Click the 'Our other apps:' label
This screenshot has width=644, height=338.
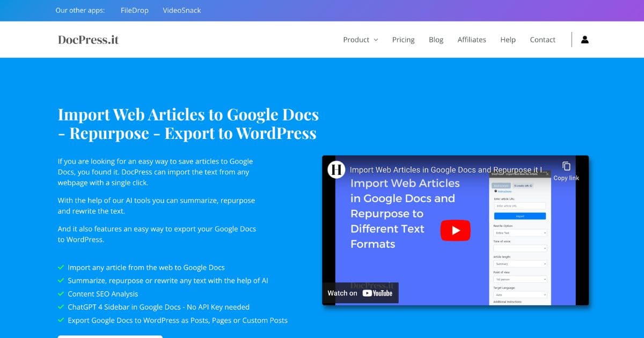(80, 10)
